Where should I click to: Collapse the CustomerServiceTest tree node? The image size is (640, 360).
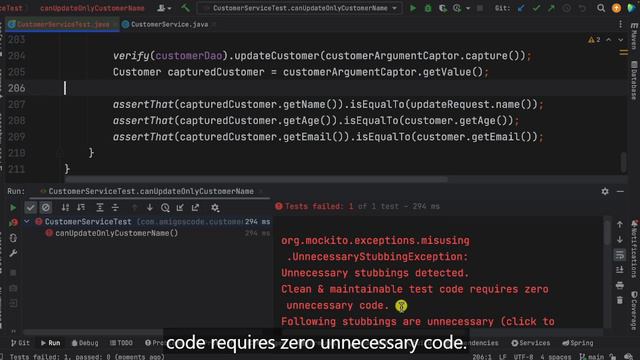pyautogui.click(x=27, y=222)
